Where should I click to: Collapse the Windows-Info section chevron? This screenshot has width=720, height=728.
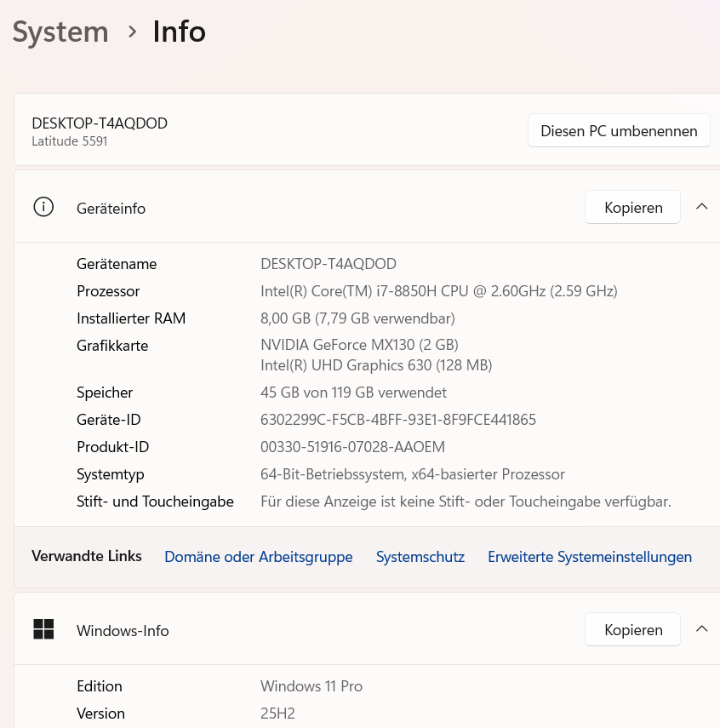(702, 629)
